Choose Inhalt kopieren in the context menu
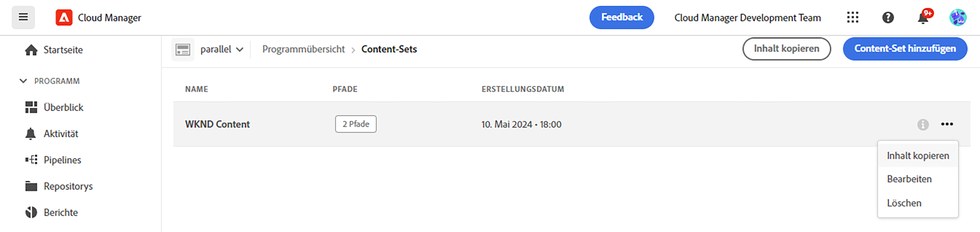The height and width of the screenshot is (232, 980). coord(918,156)
